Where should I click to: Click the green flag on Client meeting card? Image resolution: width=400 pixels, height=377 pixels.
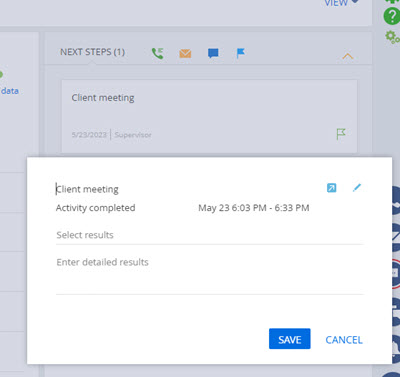[x=341, y=134]
